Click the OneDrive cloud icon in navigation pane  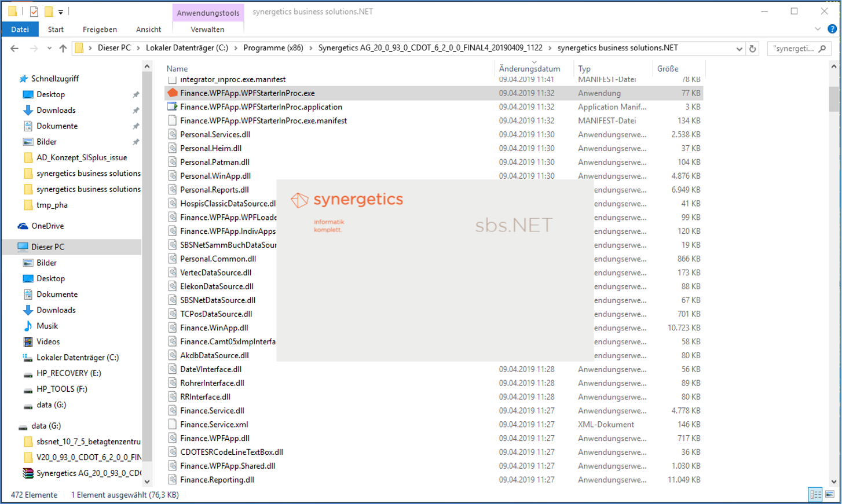coord(23,226)
